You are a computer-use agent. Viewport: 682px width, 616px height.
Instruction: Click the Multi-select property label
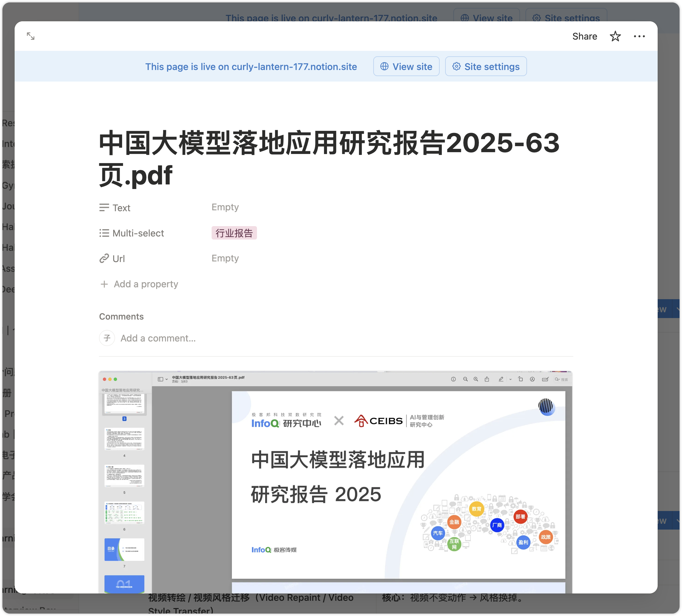coord(138,233)
